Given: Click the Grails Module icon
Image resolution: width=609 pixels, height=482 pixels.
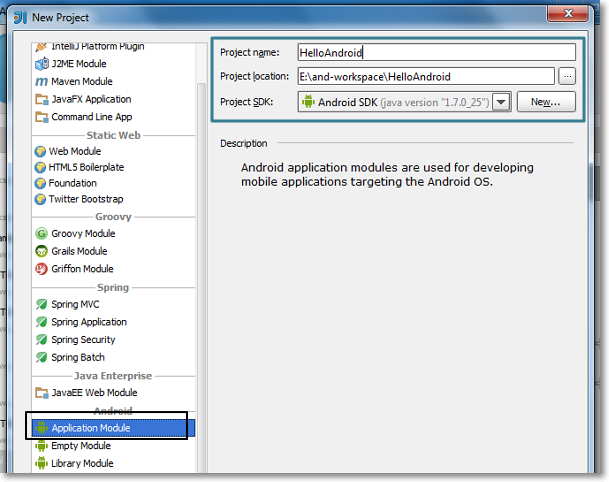Looking at the screenshot, I should tap(41, 251).
